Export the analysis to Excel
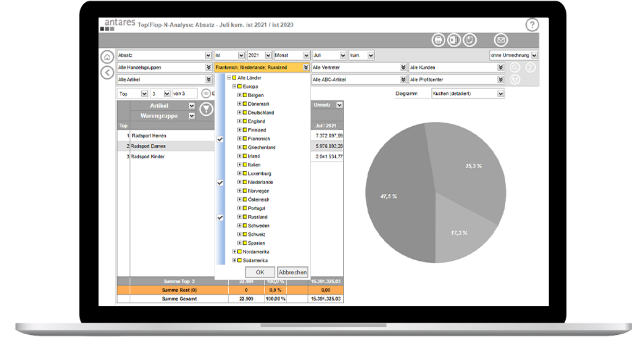The image size is (644, 337). 453,40
